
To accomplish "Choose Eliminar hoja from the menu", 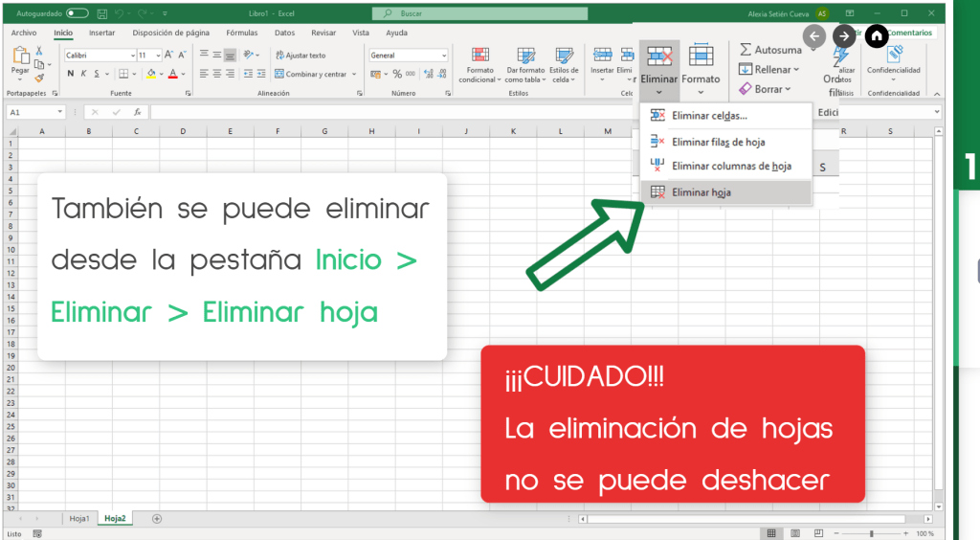I will 726,192.
